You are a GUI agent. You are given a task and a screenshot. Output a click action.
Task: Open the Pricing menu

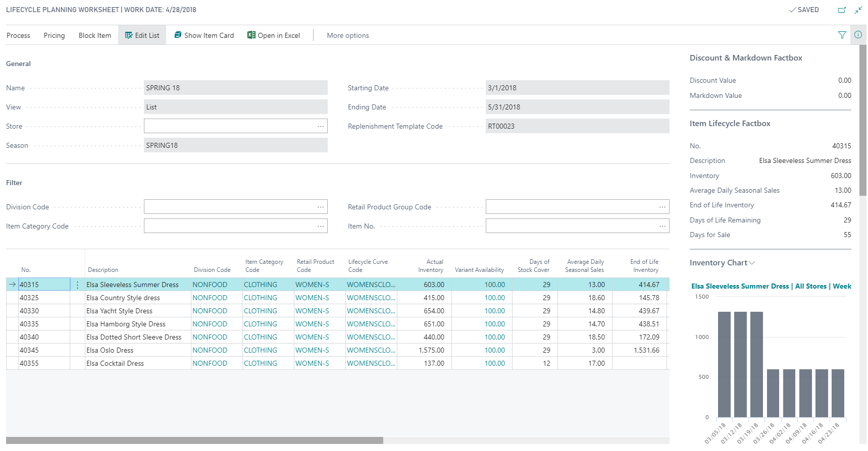tap(54, 35)
